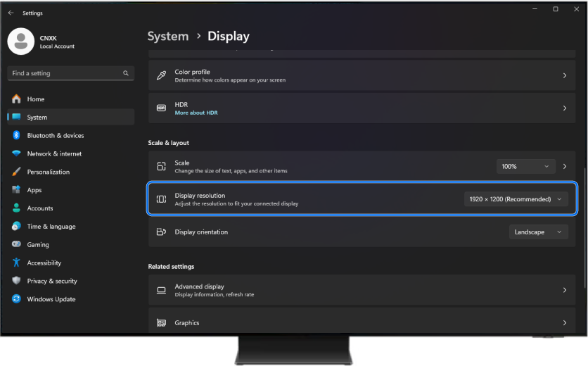Click the More about HDR link
The height and width of the screenshot is (366, 588).
tap(196, 113)
